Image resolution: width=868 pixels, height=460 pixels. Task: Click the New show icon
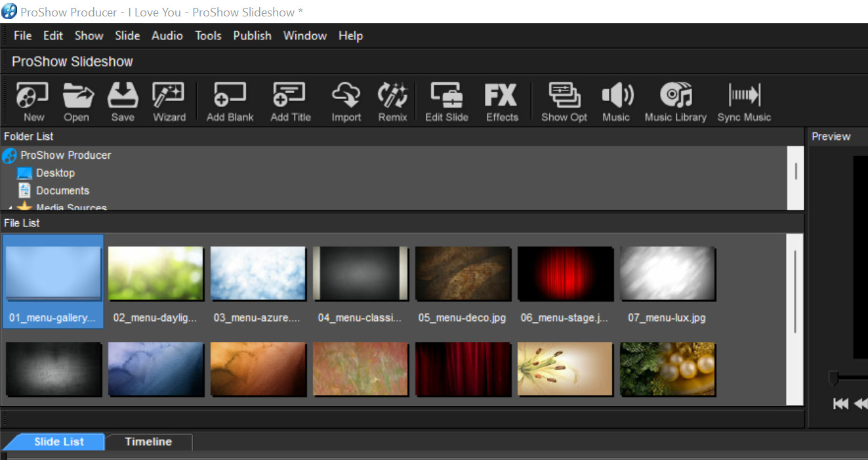pyautogui.click(x=33, y=102)
